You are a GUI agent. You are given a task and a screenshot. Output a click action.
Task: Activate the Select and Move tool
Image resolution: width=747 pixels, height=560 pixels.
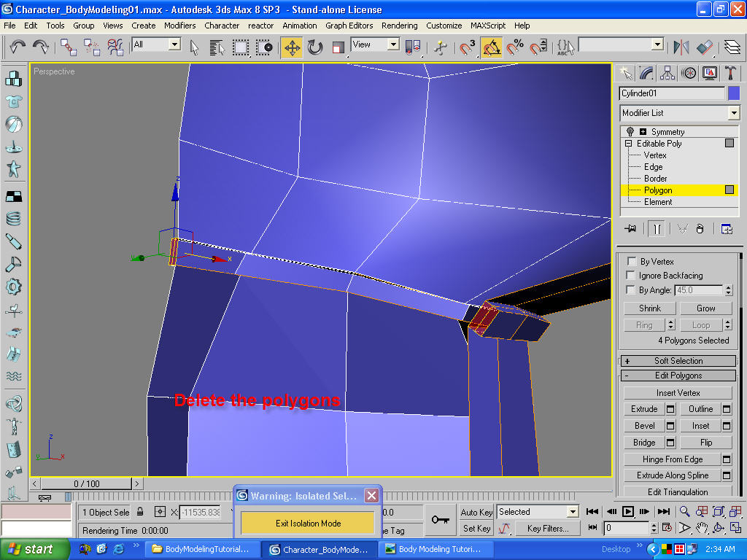292,47
